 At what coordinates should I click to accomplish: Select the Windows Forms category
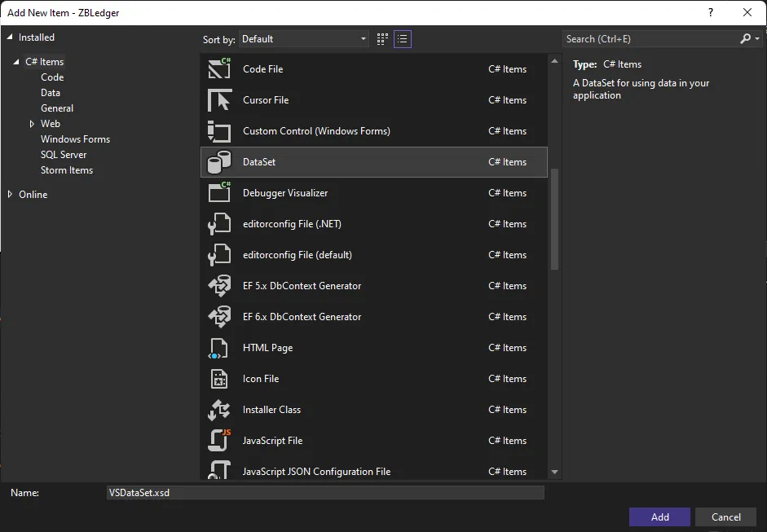click(75, 138)
